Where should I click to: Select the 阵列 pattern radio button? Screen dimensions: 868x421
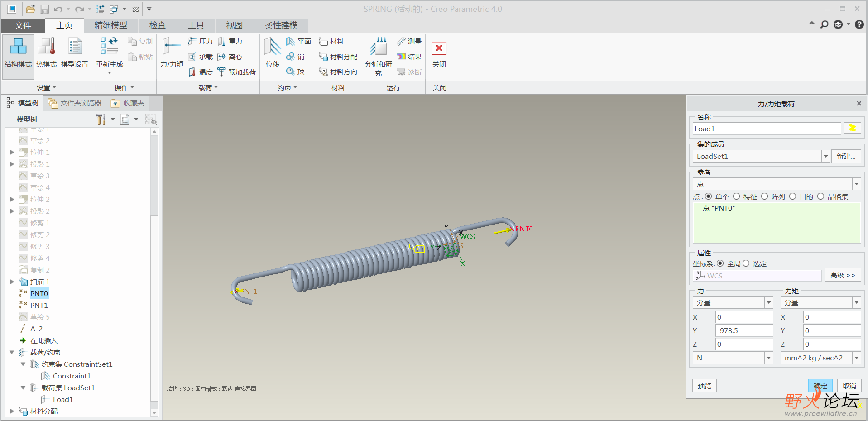(x=765, y=196)
